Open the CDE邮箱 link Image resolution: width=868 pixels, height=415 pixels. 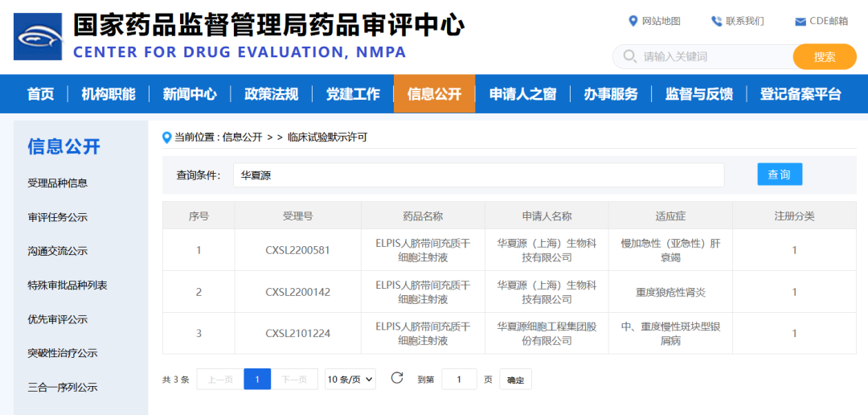[x=829, y=21]
